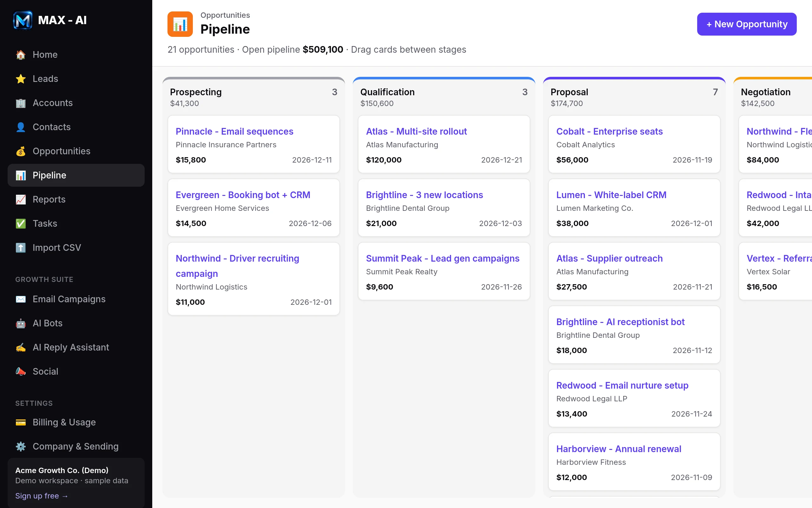Click the Contacts person icon
This screenshot has height=508, width=812.
point(21,127)
